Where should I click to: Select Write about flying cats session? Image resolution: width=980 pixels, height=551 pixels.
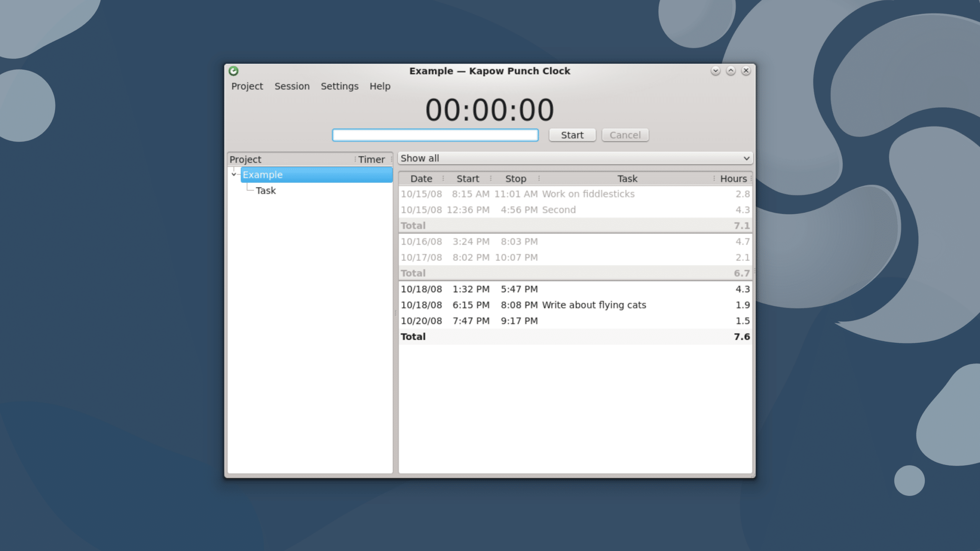pos(575,305)
